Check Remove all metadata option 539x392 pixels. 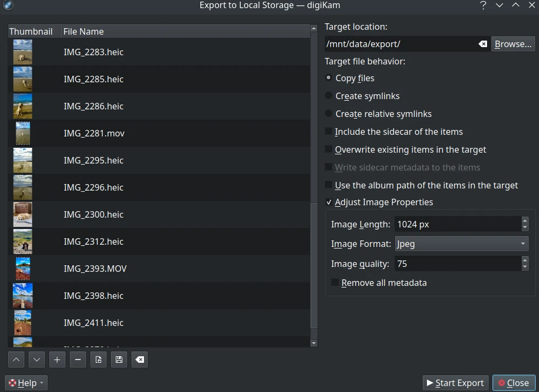coord(335,283)
